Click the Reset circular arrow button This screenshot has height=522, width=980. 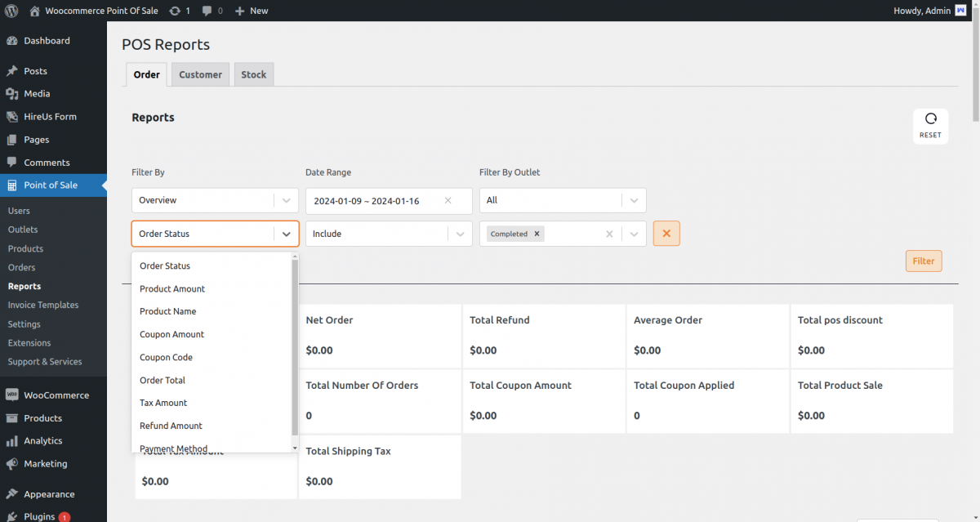tap(930, 126)
